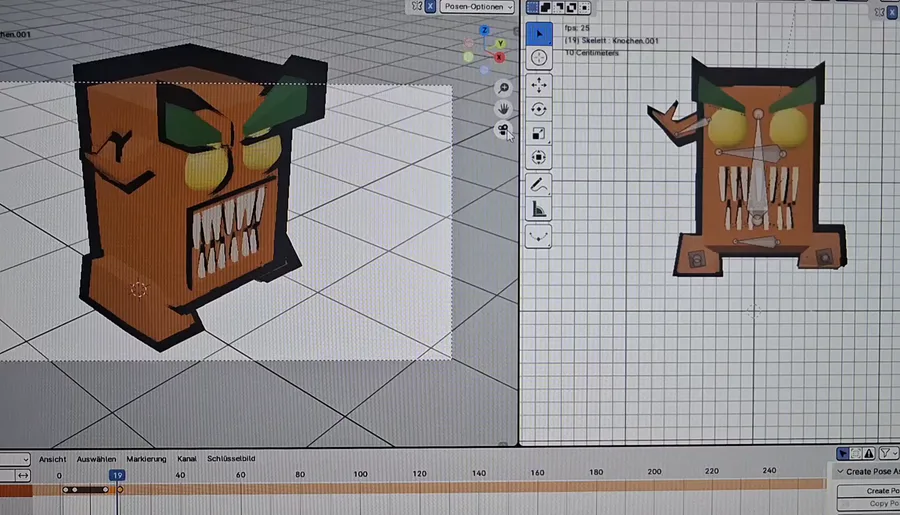This screenshot has width=900, height=515.
Task: Open the Posen-Optionen dropdown
Action: (477, 7)
